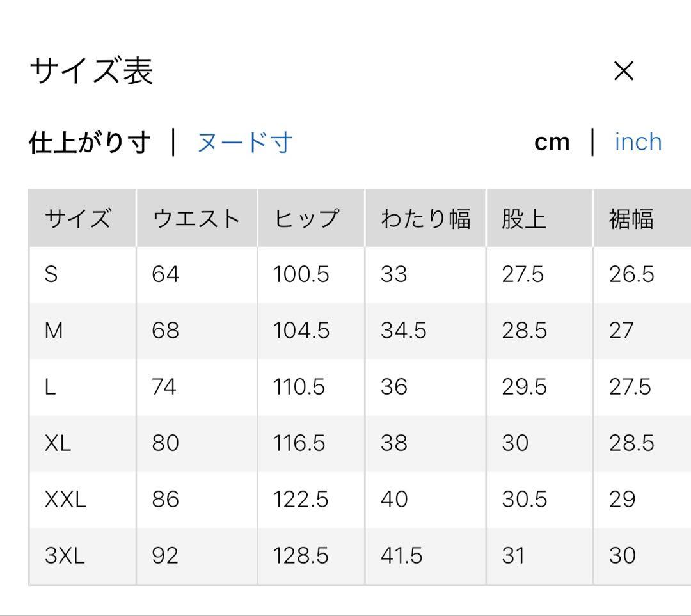Click the サイズ column header
This screenshot has height=616, width=691.
coord(78,219)
